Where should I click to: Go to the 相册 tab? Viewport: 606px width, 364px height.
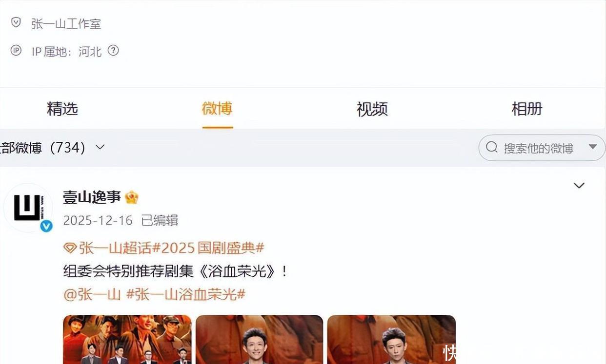(x=527, y=109)
